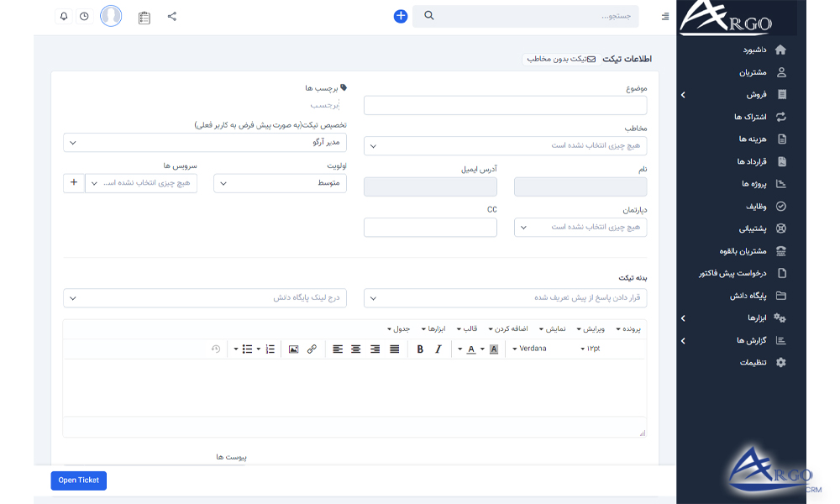Screen dimensions: 840x504
Task: Open the text color swatch in the editor
Action: (x=470, y=349)
